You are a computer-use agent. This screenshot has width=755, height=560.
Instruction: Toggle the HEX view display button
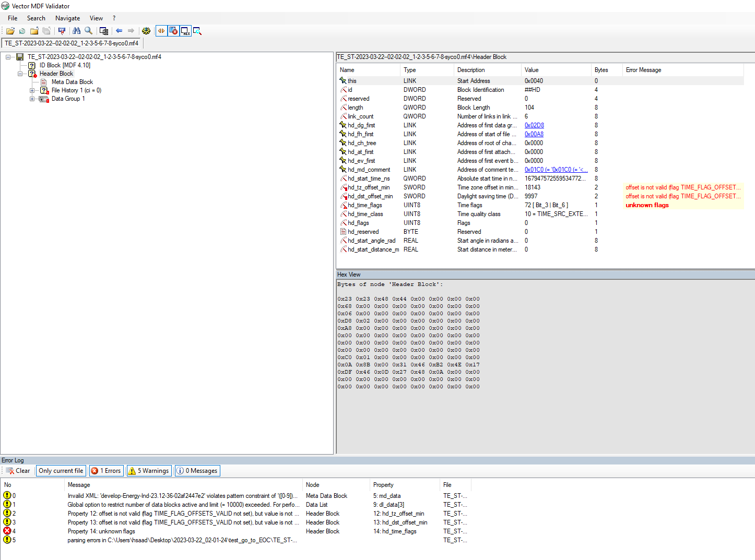pos(185,31)
